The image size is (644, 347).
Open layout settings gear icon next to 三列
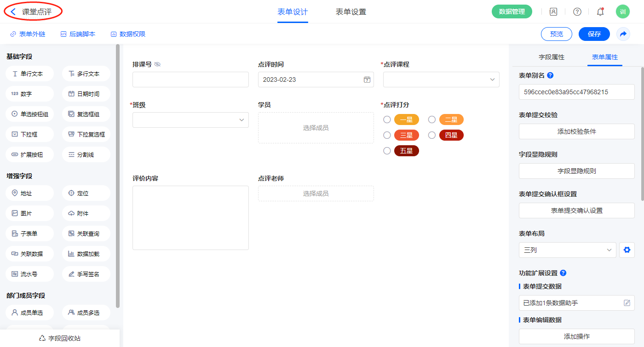click(627, 250)
